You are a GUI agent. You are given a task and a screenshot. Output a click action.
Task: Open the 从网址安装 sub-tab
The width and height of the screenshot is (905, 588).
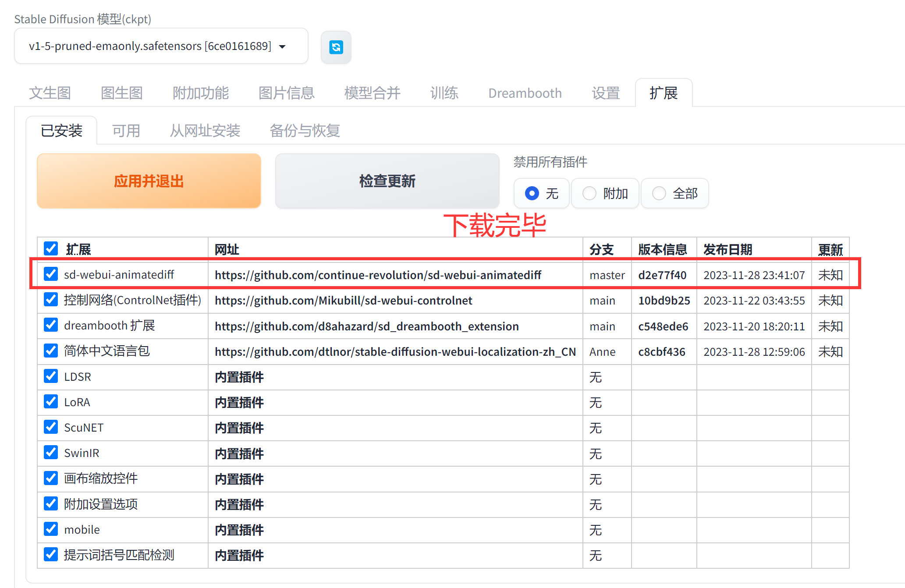(x=205, y=131)
